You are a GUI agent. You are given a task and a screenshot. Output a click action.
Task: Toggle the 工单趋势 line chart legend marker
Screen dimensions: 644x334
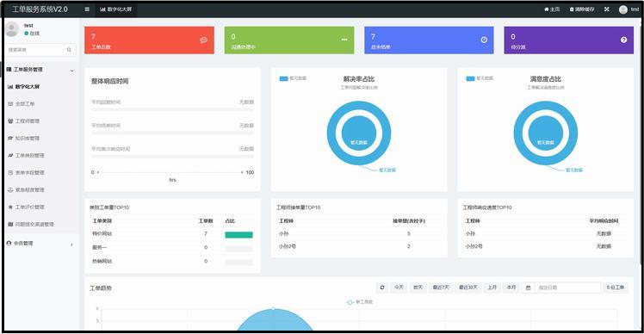coord(350,302)
